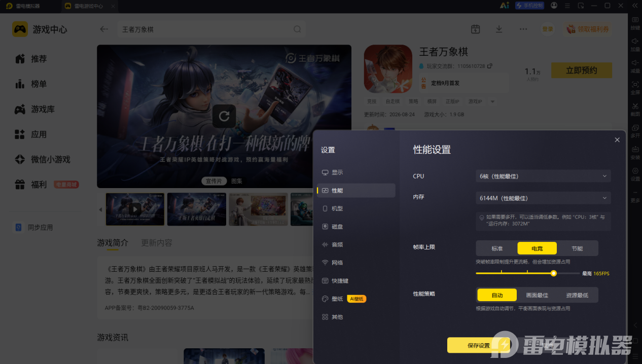Collapse the right toolbar with double chevron
The height and width of the screenshot is (364, 642).
click(x=634, y=6)
